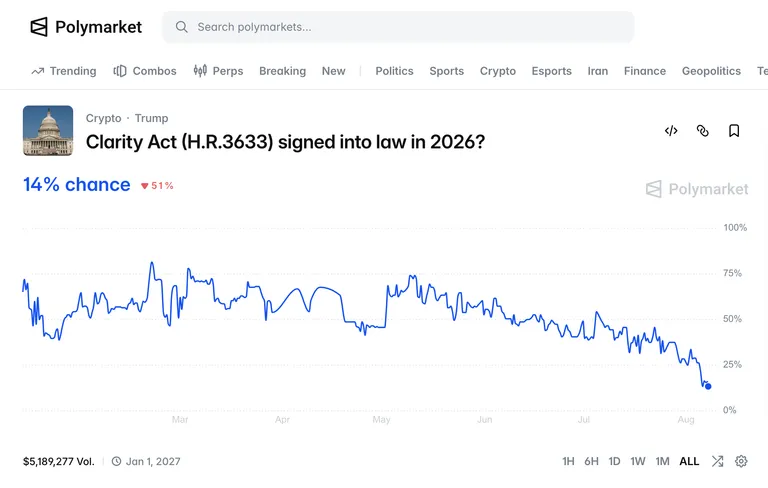Select the 1W chart range
Image resolution: width=768 pixels, height=488 pixels.
point(638,461)
